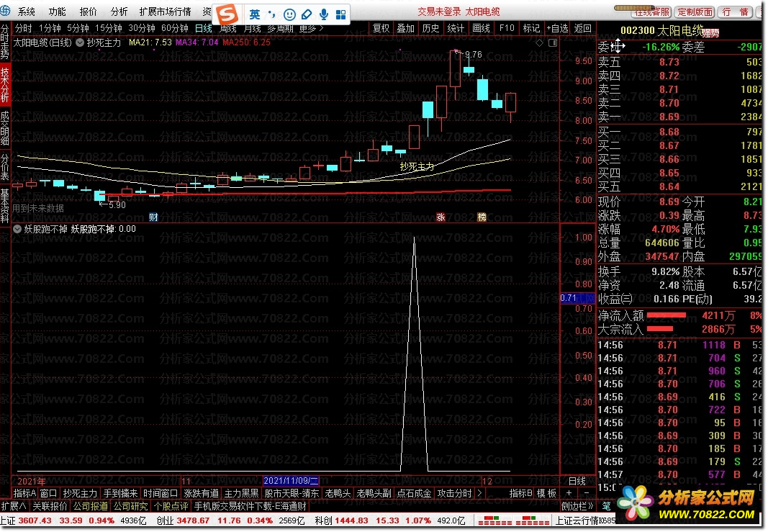
Task: Open Sogou emoji smiley panel
Action: point(289,14)
